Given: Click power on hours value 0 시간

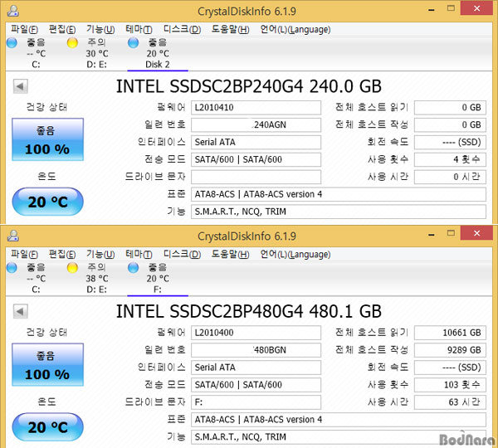Looking at the screenshot, I should tap(450, 177).
